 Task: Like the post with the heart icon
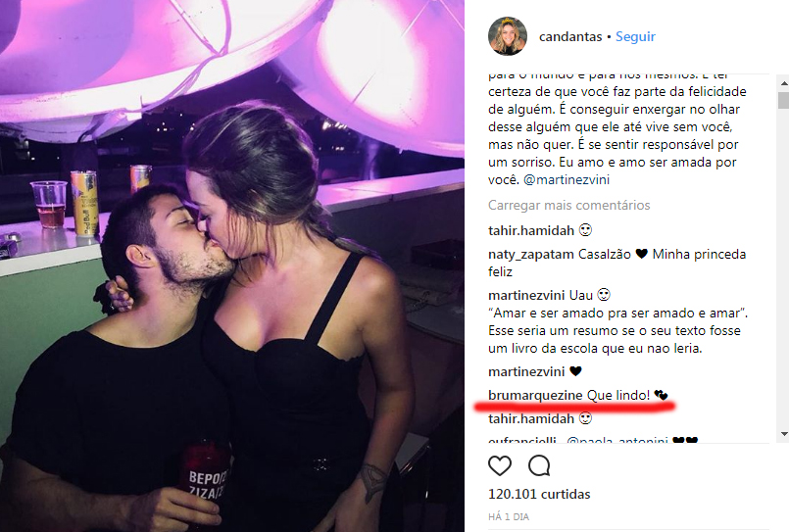point(500,466)
